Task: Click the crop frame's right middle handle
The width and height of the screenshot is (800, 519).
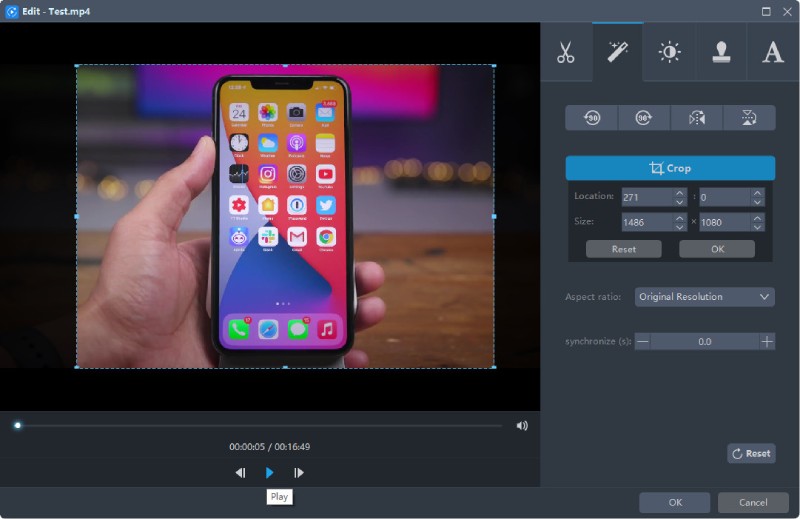Action: (x=494, y=216)
